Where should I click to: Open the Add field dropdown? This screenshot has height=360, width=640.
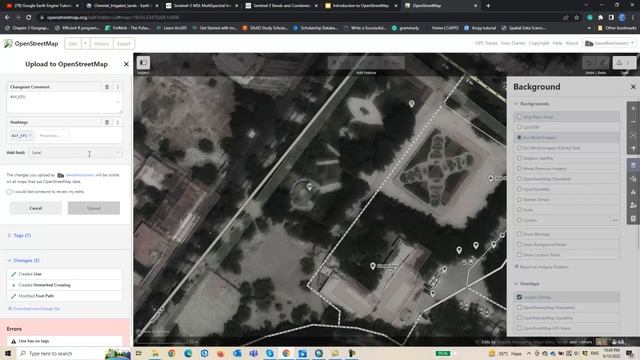click(x=75, y=153)
